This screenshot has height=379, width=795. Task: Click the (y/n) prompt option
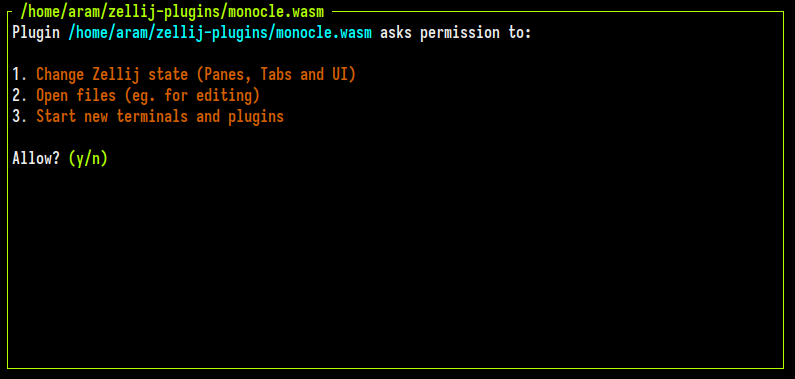point(88,159)
